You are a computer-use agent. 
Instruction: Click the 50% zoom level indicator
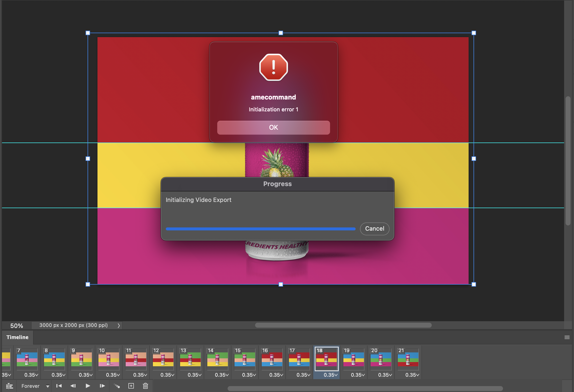(16, 325)
